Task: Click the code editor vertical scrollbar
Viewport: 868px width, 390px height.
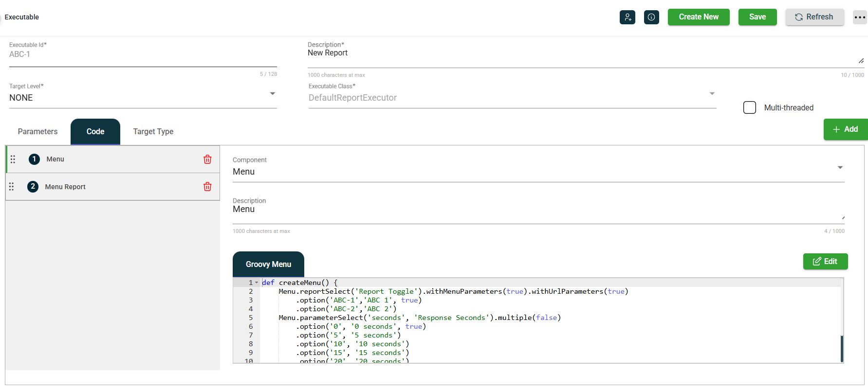Action: point(842,348)
